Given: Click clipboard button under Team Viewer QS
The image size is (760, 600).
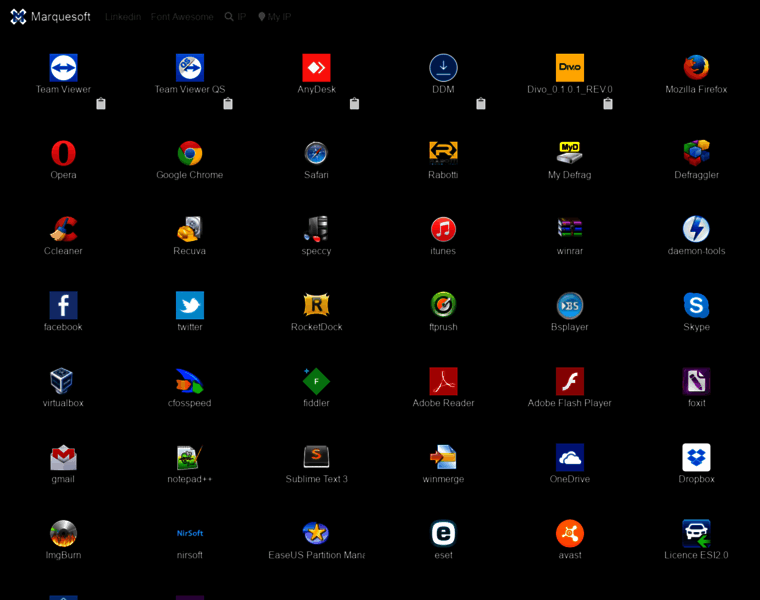Looking at the screenshot, I should (228, 104).
